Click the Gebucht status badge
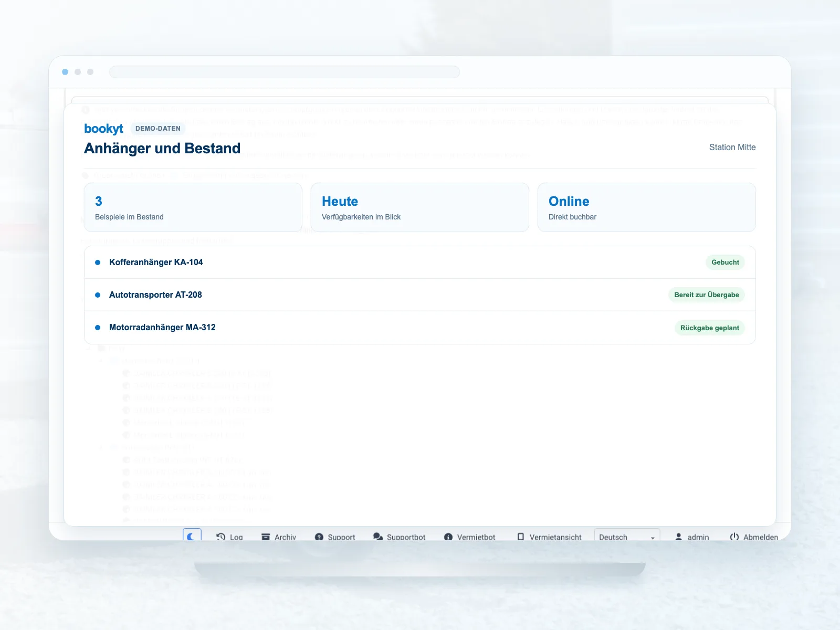Image resolution: width=840 pixels, height=630 pixels. 725,262
